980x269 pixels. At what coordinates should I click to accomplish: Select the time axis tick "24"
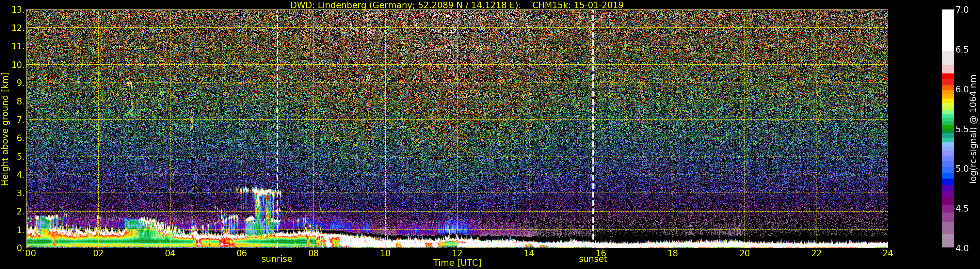[888, 253]
